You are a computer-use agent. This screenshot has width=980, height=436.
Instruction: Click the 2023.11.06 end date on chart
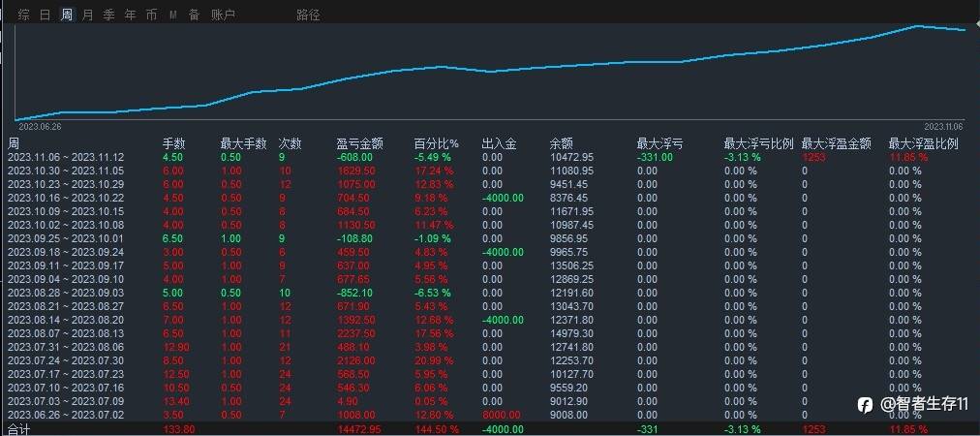(944, 126)
